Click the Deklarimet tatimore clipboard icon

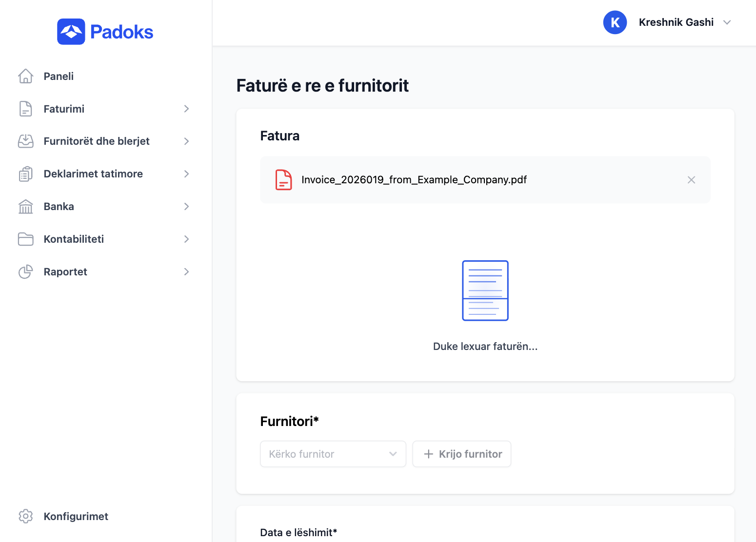click(x=25, y=174)
